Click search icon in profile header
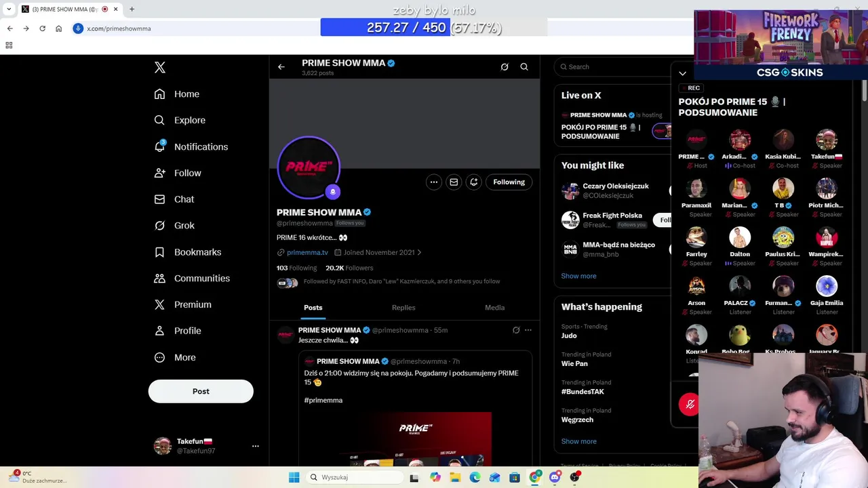This screenshot has width=868, height=488. [524, 67]
